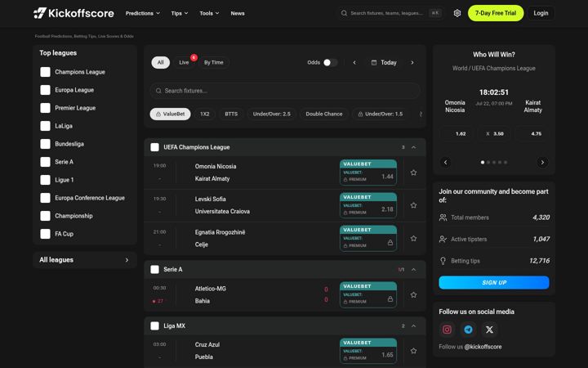Open the Telegram social icon

(469, 330)
